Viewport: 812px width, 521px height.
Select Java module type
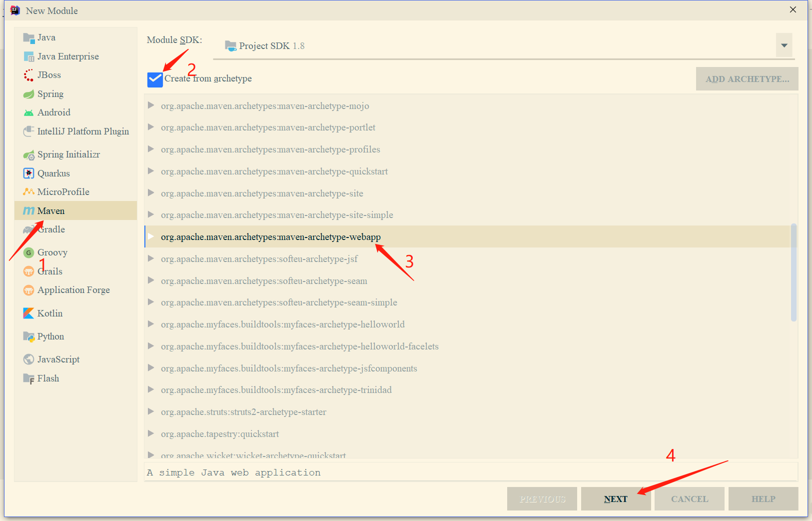76,37
